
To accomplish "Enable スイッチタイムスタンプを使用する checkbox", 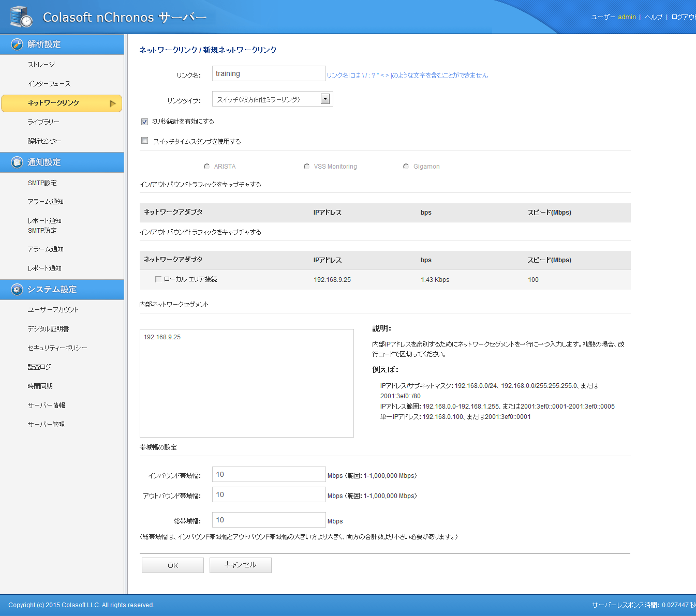I will [x=145, y=141].
